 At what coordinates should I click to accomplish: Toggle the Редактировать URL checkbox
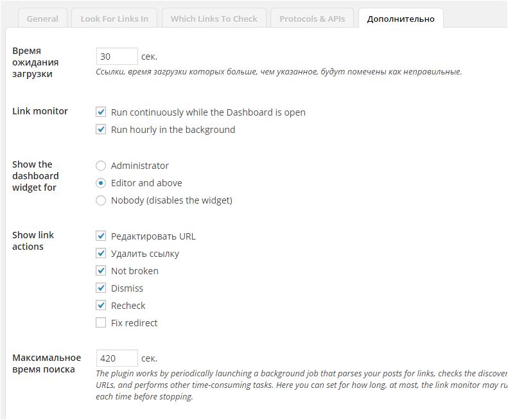(x=101, y=236)
